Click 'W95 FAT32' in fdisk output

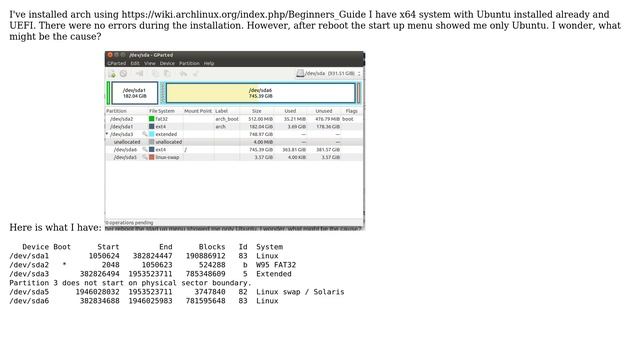276,265
